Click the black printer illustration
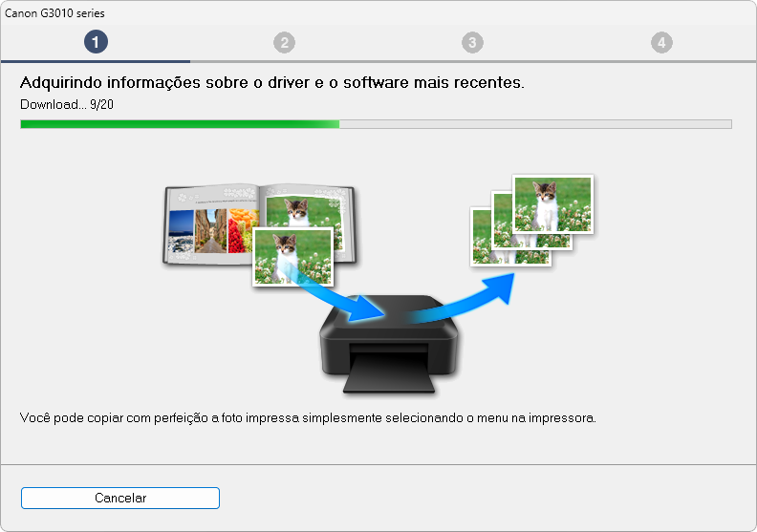Viewport: 757px width, 532px height. click(389, 345)
